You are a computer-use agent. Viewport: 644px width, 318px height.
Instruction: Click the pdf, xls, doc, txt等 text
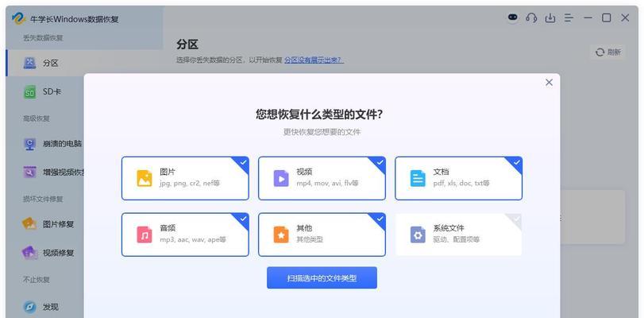[x=461, y=183]
